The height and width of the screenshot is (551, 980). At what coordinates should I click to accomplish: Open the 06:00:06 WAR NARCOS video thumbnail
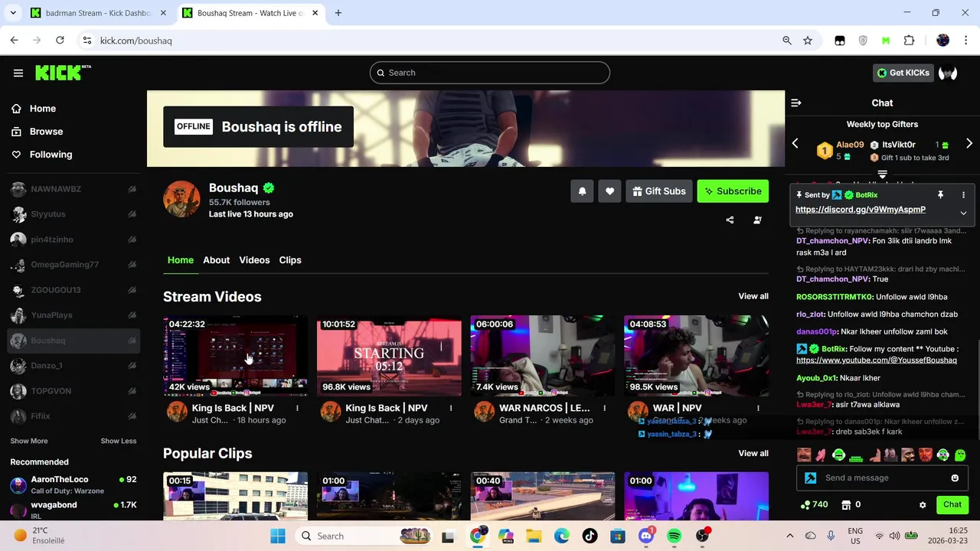pyautogui.click(x=543, y=355)
